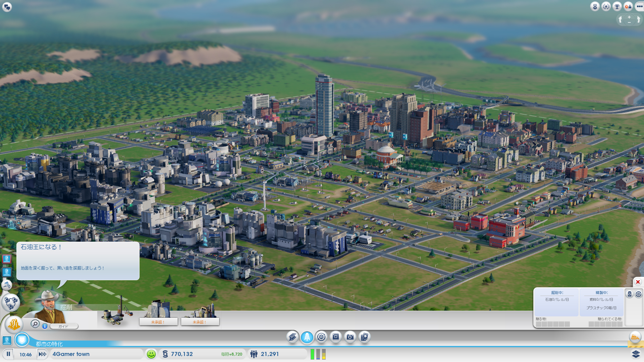This screenshot has height=362, width=644.
Task: Select the metal beam mining icon
Action: tap(292, 337)
